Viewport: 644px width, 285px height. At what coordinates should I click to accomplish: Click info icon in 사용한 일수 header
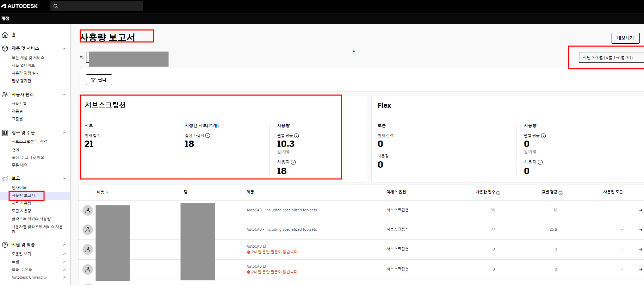(x=498, y=193)
